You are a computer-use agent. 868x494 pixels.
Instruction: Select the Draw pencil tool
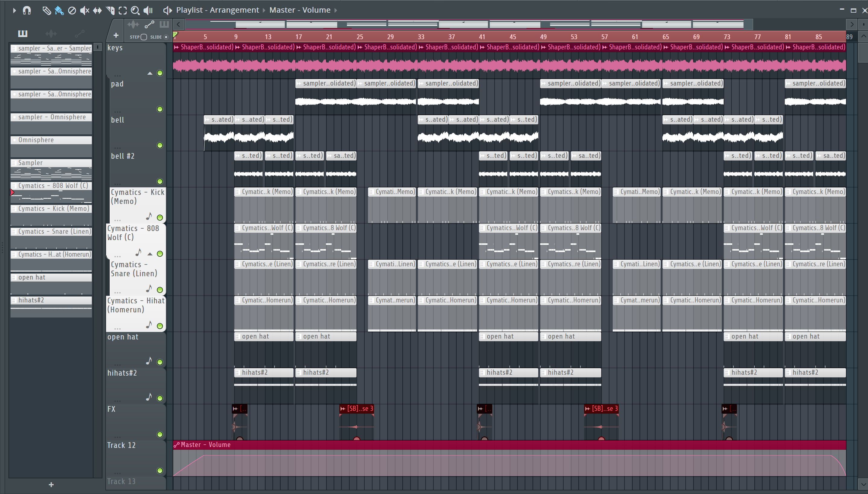pyautogui.click(x=46, y=11)
